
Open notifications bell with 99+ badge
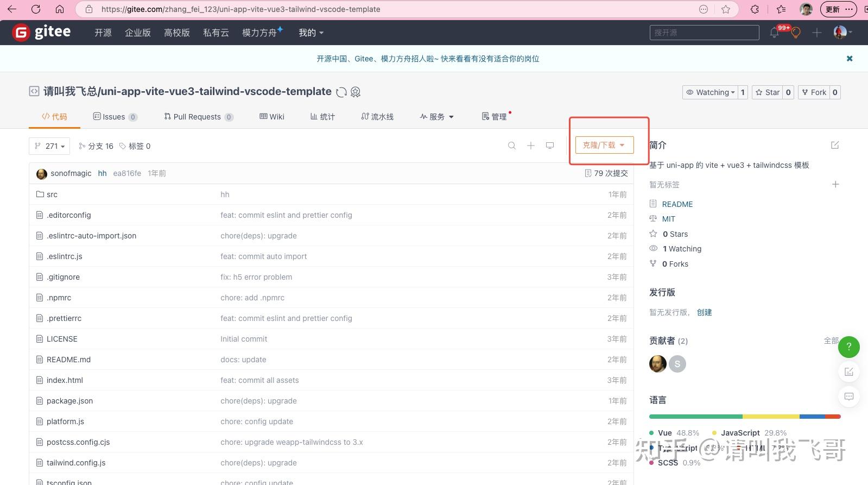pyautogui.click(x=775, y=33)
